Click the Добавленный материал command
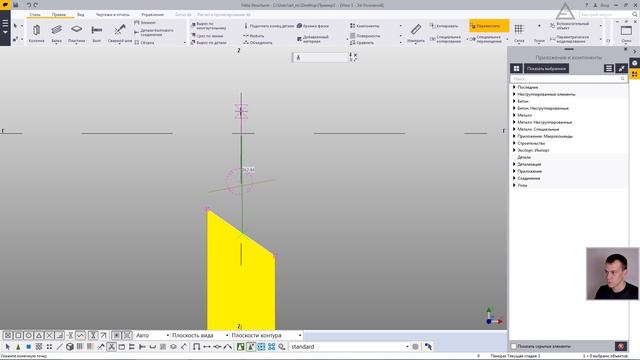The image size is (640, 360). pos(313,39)
